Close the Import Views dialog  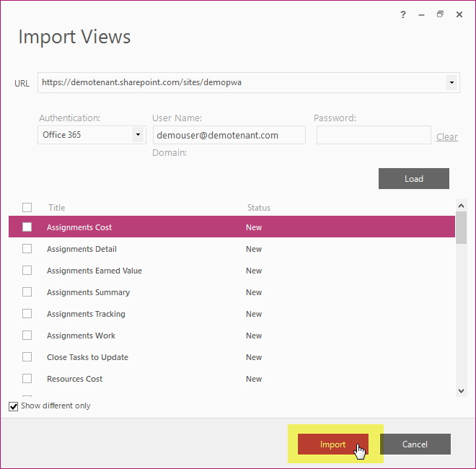(x=459, y=14)
